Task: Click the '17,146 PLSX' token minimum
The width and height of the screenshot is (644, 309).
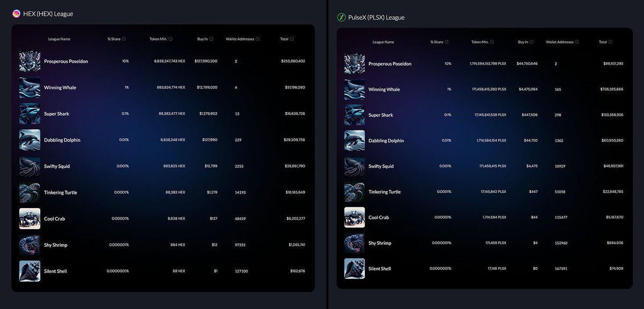Action: (496, 269)
